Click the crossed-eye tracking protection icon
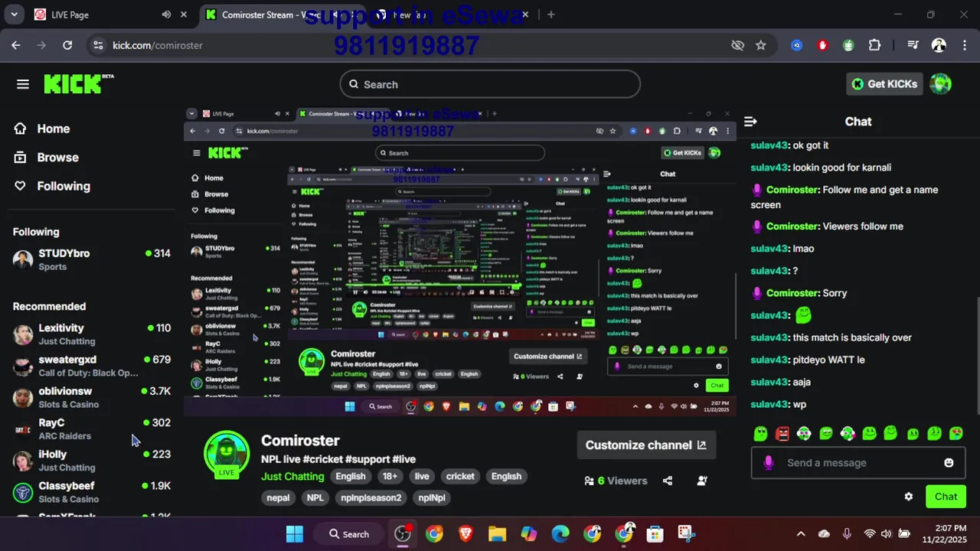The width and height of the screenshot is (980, 551). 737,45
